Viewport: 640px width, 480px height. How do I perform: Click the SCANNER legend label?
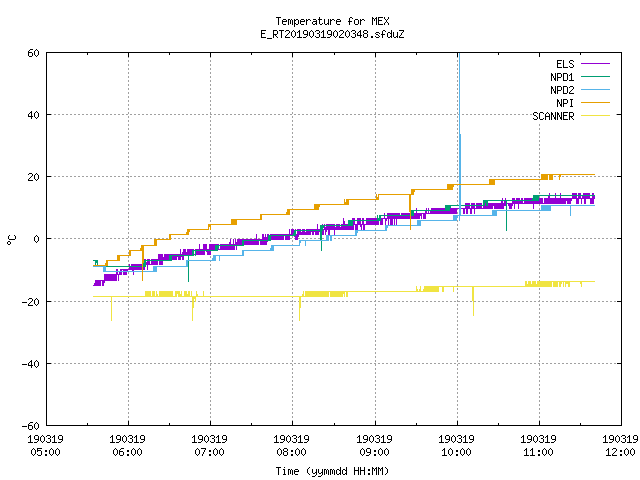coord(553,116)
